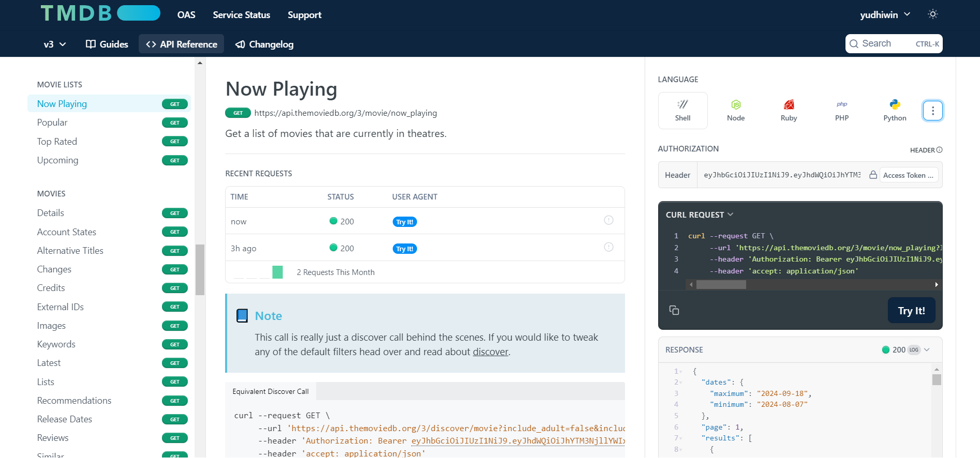Open the 200 response status dropdown

[906, 350]
